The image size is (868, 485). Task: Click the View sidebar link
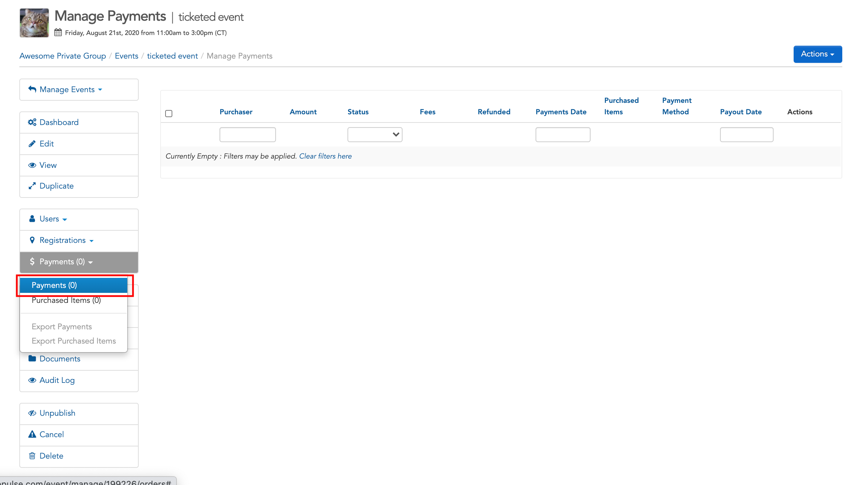point(79,165)
